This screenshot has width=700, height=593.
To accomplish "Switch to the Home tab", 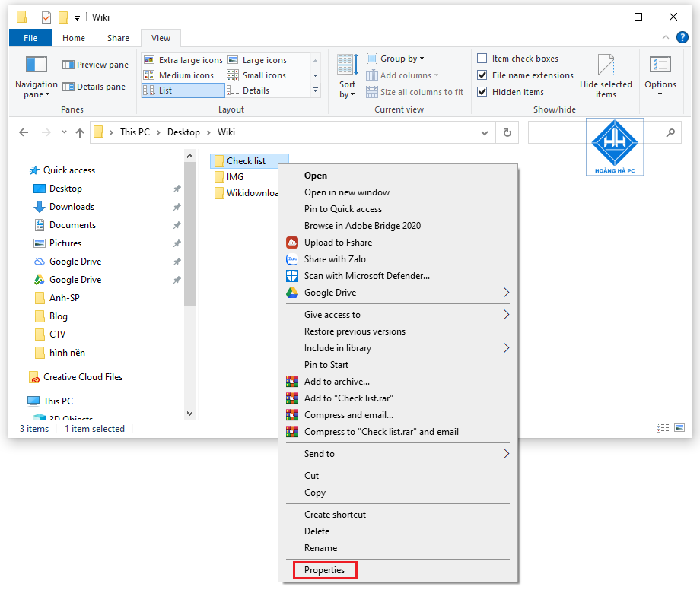I will [73, 37].
